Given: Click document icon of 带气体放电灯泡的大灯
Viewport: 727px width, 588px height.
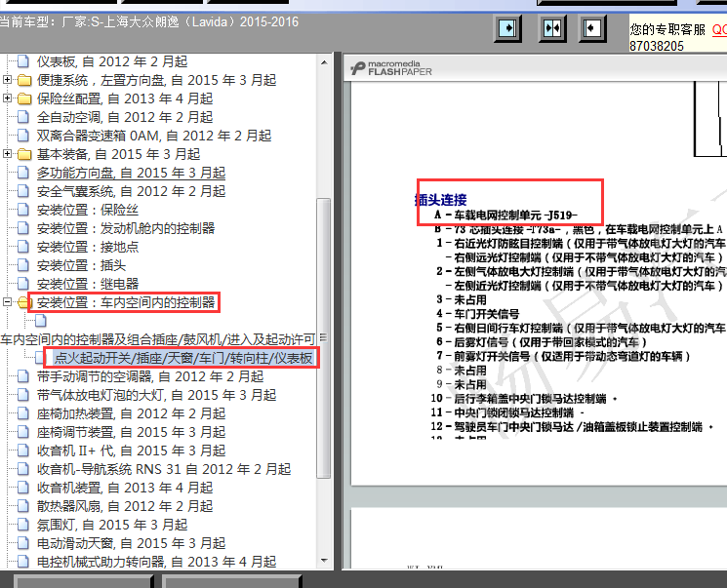Looking at the screenshot, I should (23, 395).
